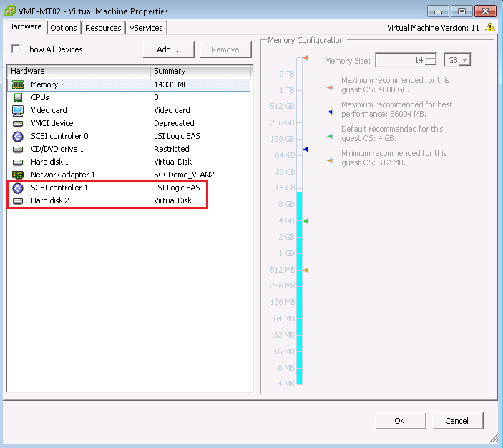503x448 pixels.
Task: Select the Network adapter 1 icon
Action: tap(18, 175)
